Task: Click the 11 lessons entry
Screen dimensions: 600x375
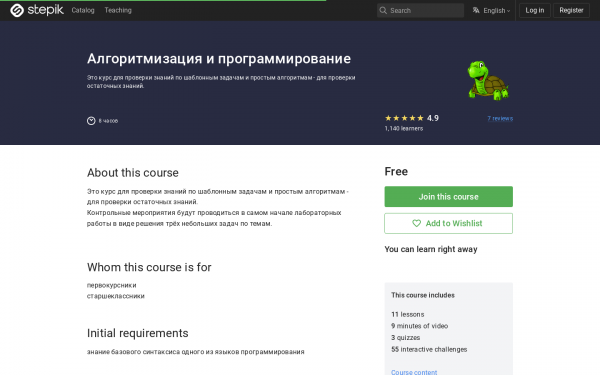Action: (408, 314)
